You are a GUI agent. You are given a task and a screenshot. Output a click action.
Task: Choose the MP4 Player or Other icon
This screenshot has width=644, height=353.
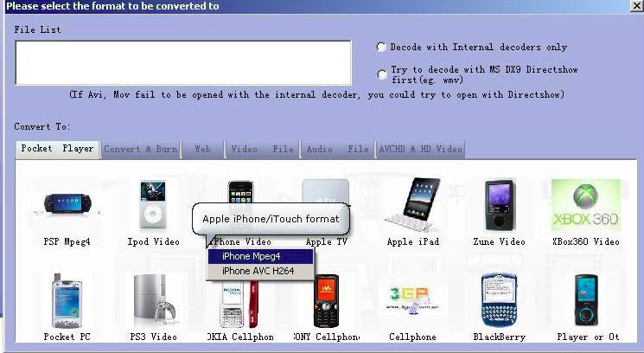[x=586, y=300]
